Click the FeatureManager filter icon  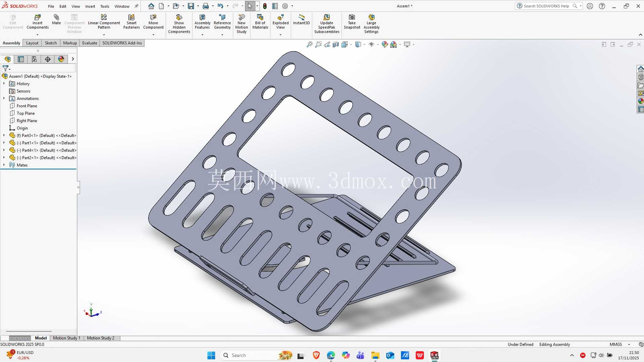(6, 68)
